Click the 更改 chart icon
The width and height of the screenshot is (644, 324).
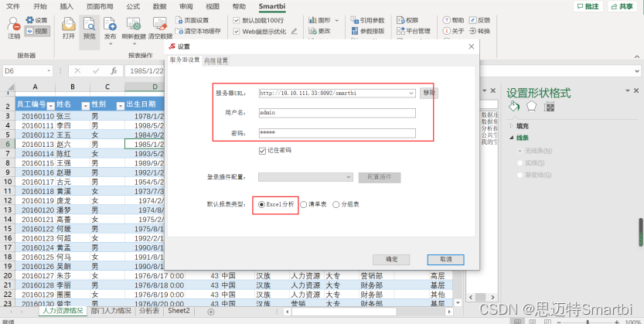pos(312,31)
